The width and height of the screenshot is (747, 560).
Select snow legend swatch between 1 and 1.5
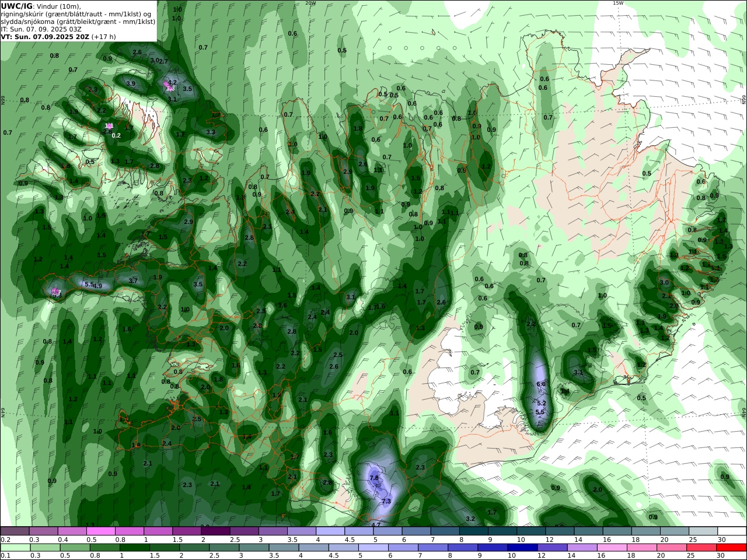pyautogui.click(x=158, y=531)
